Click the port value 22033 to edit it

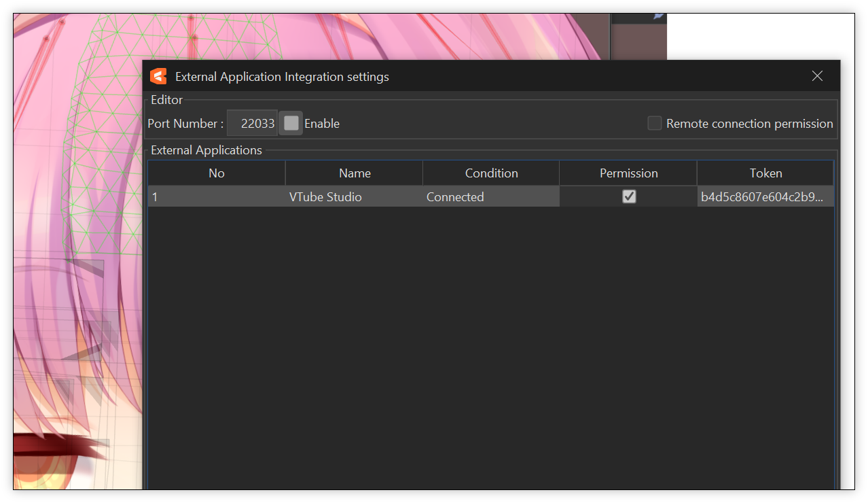[x=252, y=123]
